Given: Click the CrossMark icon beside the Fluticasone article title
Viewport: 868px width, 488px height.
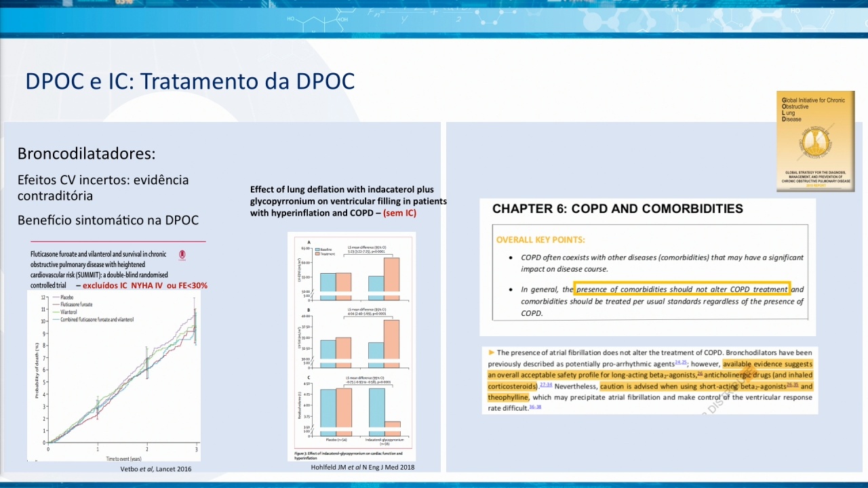Looking at the screenshot, I should pyautogui.click(x=182, y=256).
